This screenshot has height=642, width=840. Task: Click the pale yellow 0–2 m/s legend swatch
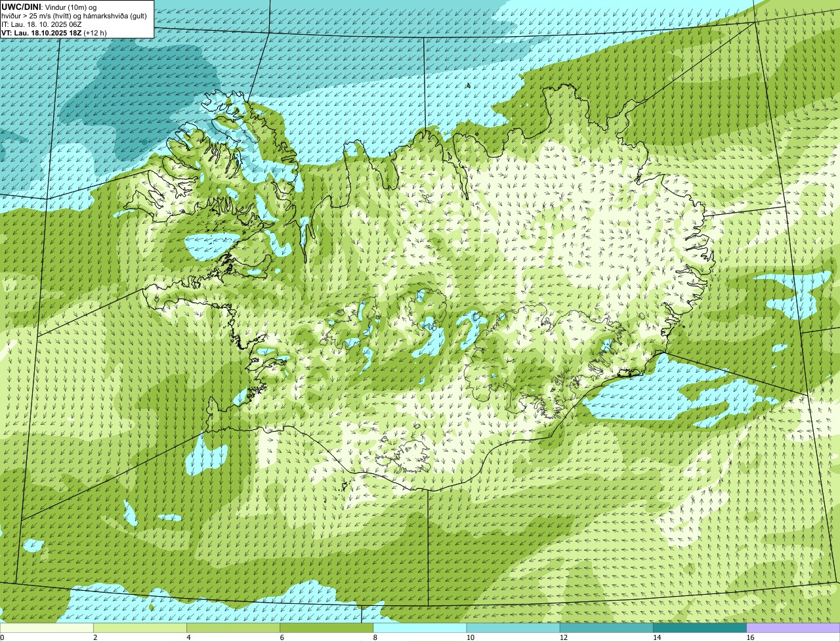pyautogui.click(x=47, y=628)
